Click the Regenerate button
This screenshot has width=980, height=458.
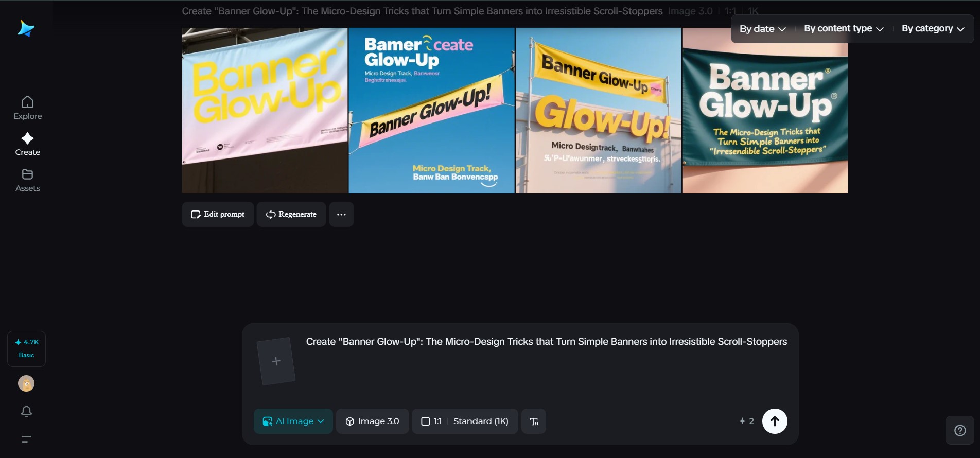[x=291, y=214]
